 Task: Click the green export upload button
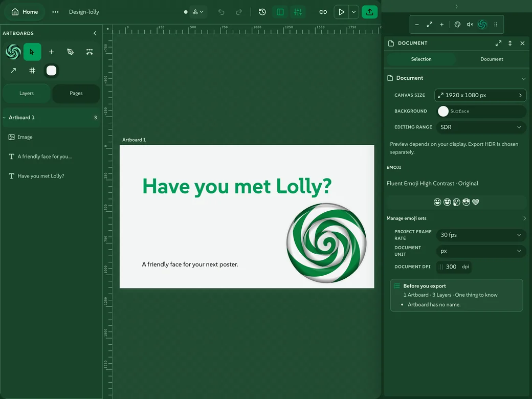coord(370,12)
